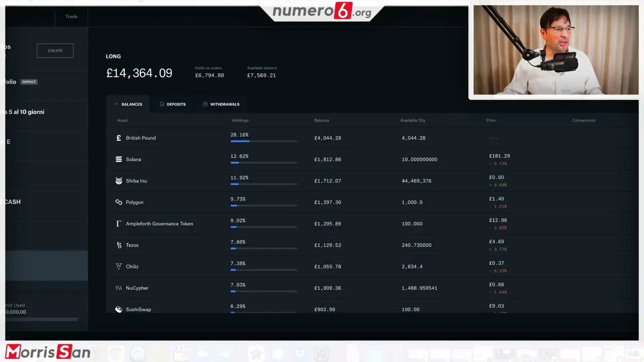644x362 pixels.
Task: Click the British Pound row name
Action: click(x=141, y=138)
